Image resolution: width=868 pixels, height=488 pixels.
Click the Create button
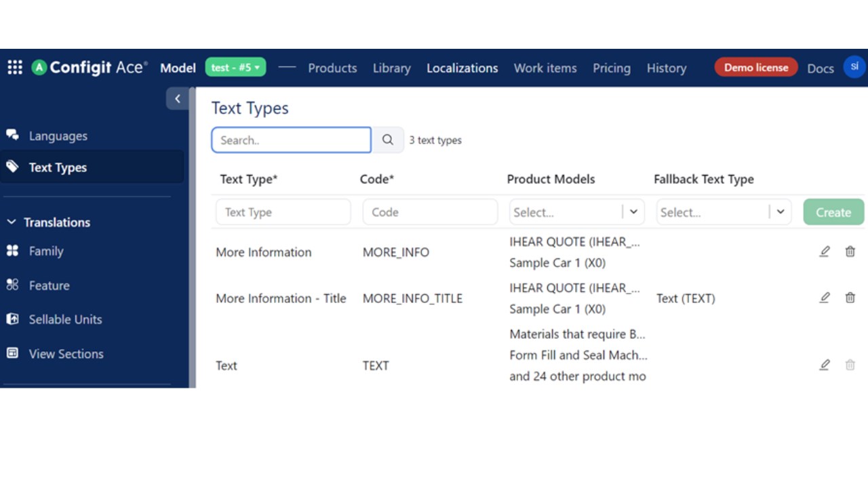(833, 212)
